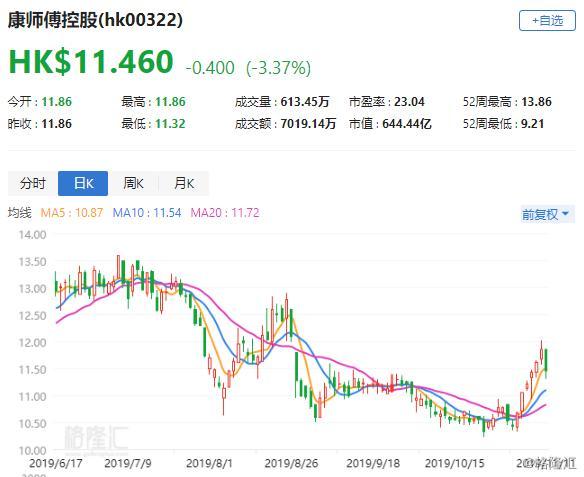
Task: Click the 2019/8/26 date label
Action: pos(291,464)
